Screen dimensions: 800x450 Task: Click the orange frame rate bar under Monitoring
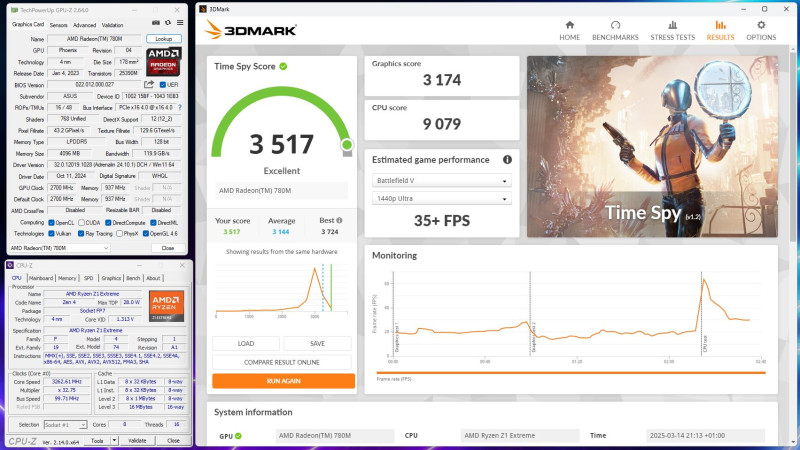coord(571,373)
